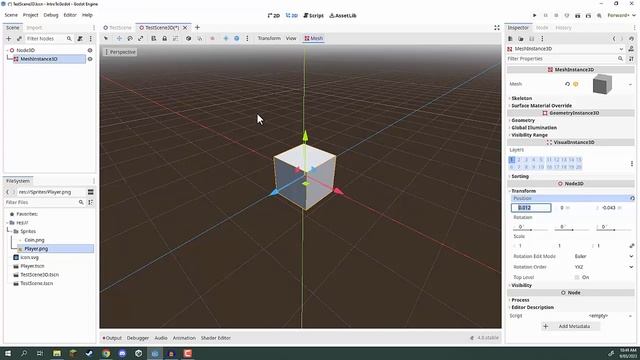Click the environment preview globe icon
This screenshot has width=640, height=360.
[x=237, y=38]
